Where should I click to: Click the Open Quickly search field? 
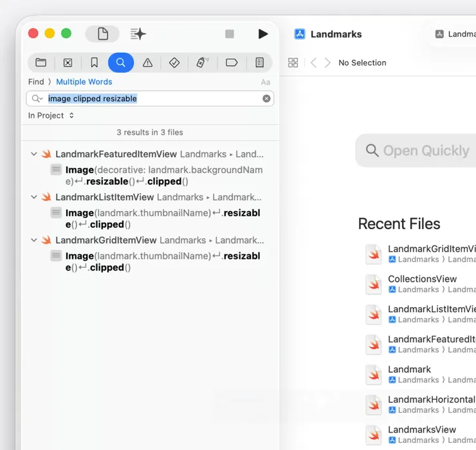click(416, 151)
